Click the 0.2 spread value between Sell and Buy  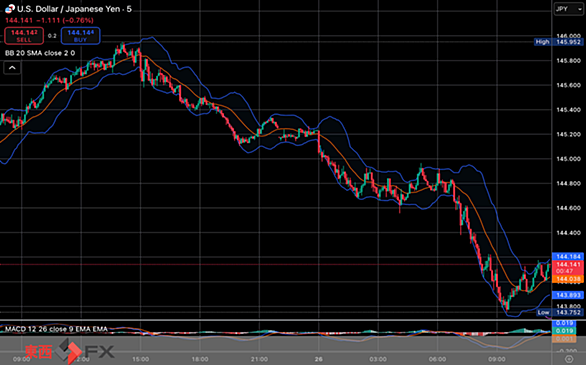pyautogui.click(x=52, y=36)
